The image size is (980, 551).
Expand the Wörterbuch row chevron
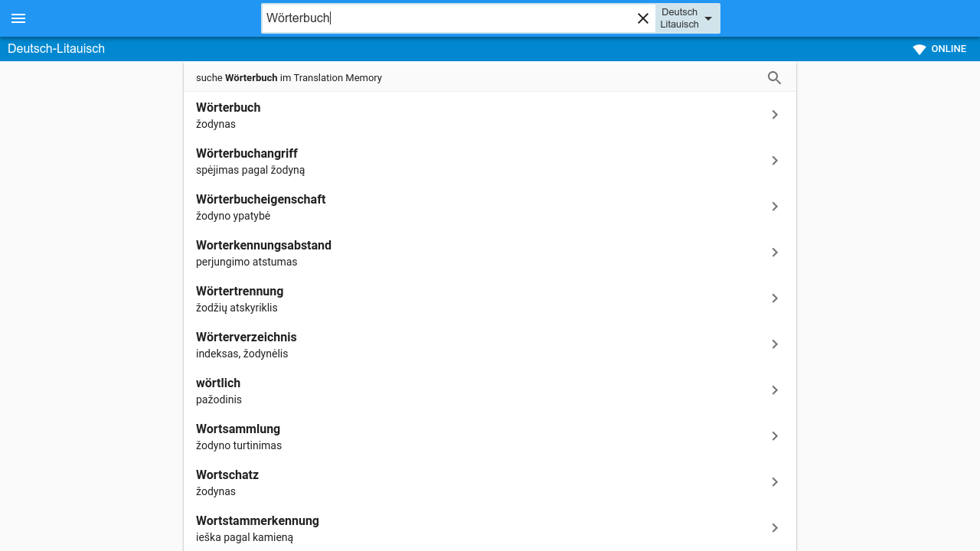pyautogui.click(x=775, y=115)
